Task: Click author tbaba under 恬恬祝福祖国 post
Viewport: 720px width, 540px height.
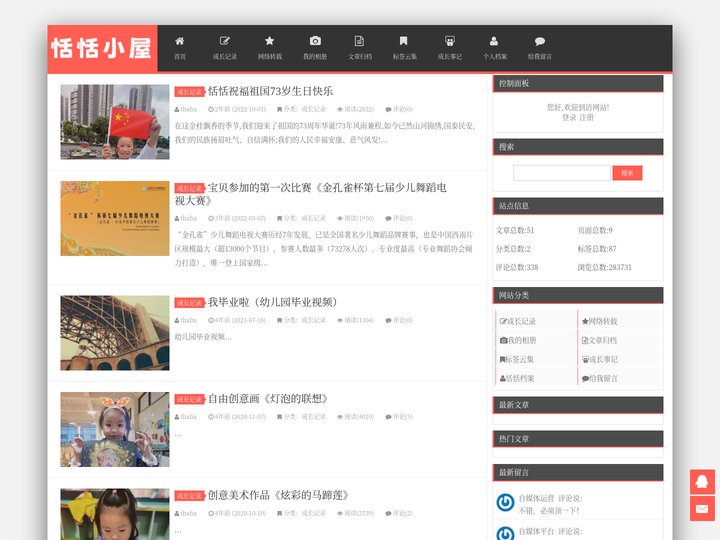Action: pyautogui.click(x=186, y=109)
